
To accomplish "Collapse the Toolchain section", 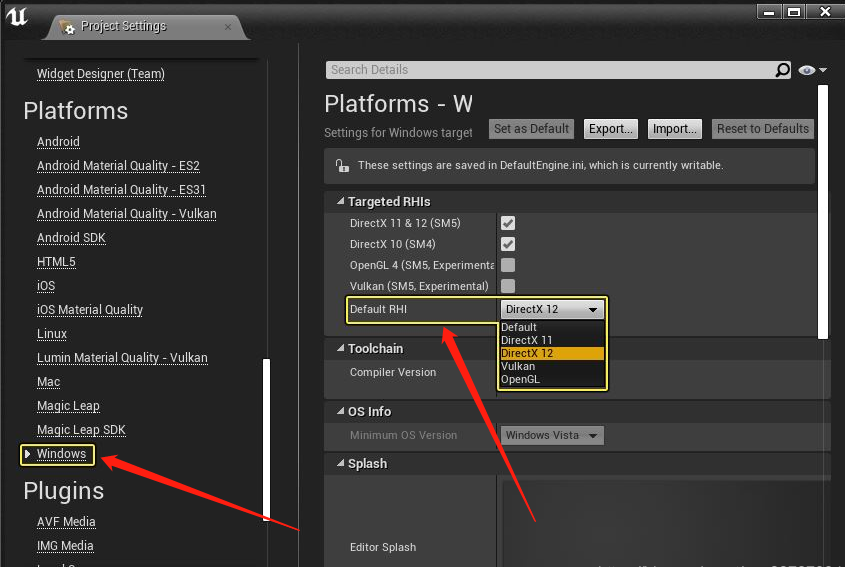I will (340, 348).
